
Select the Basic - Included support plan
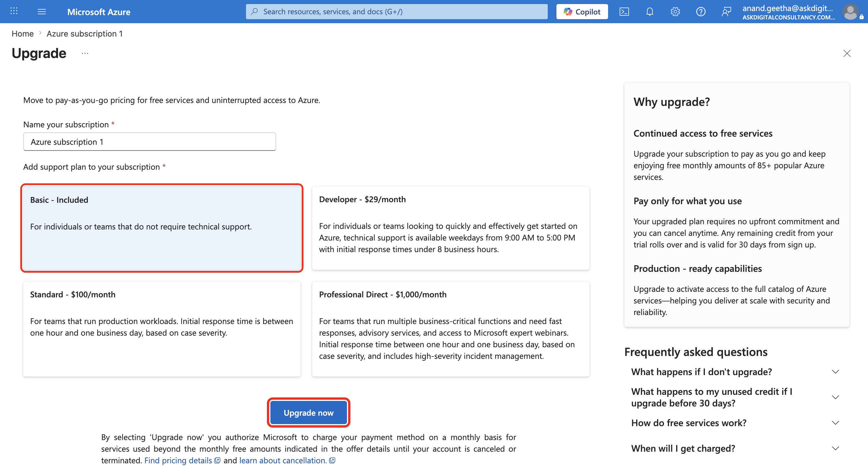coord(162,228)
